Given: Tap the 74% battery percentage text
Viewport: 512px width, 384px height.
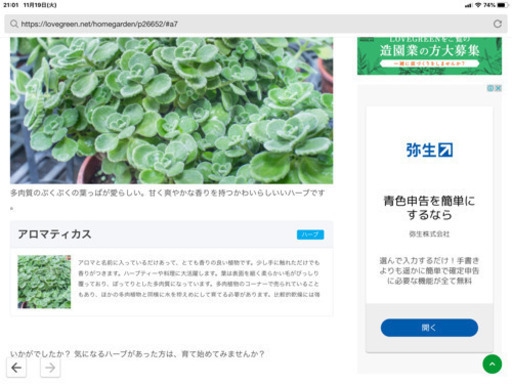Looking at the screenshot, I should 489,5.
